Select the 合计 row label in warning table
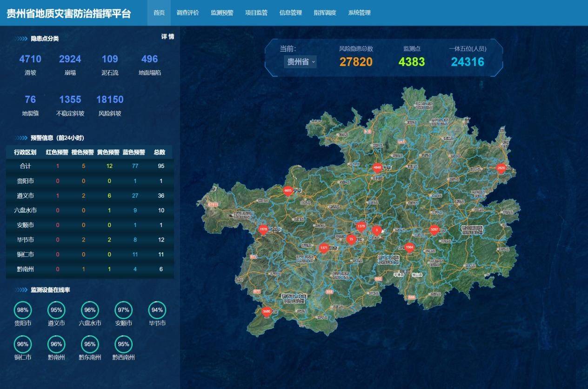The image size is (588, 389). coord(25,166)
